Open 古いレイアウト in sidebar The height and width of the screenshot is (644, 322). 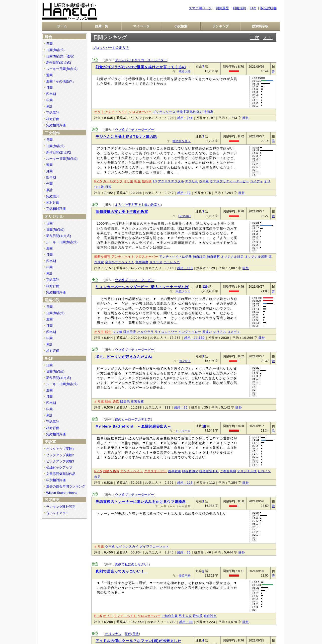coord(57,513)
